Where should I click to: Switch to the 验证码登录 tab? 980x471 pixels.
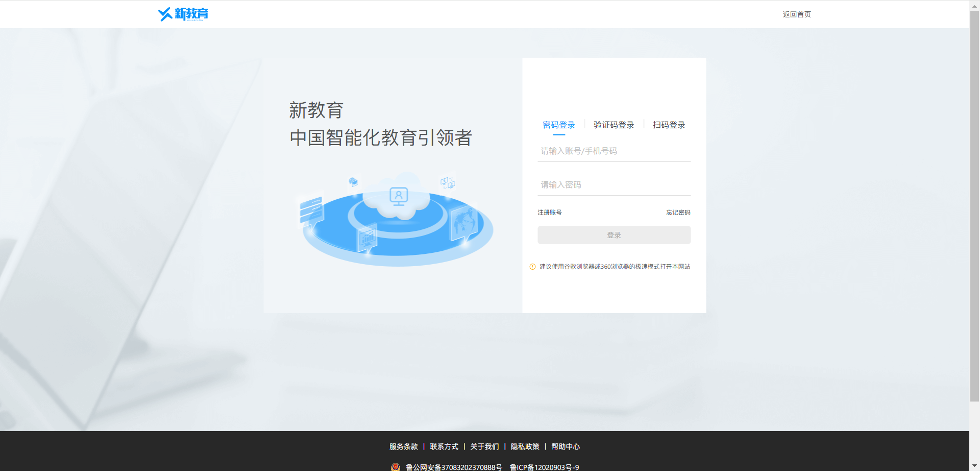tap(614, 125)
